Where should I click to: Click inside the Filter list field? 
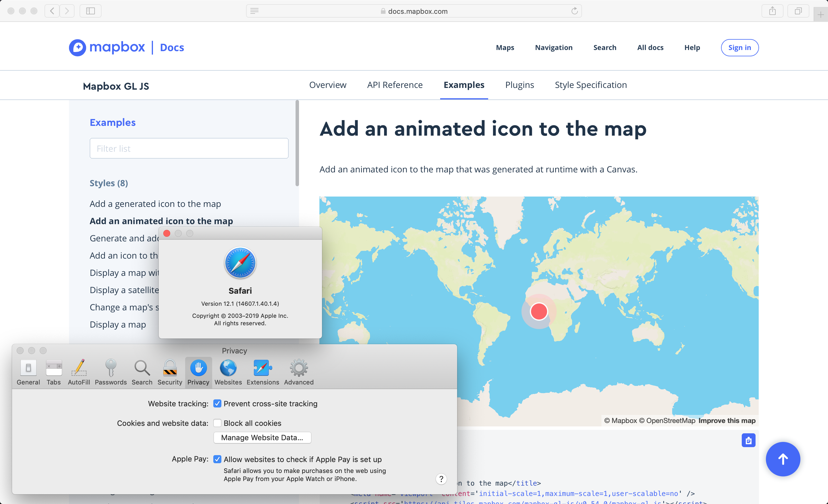click(189, 148)
